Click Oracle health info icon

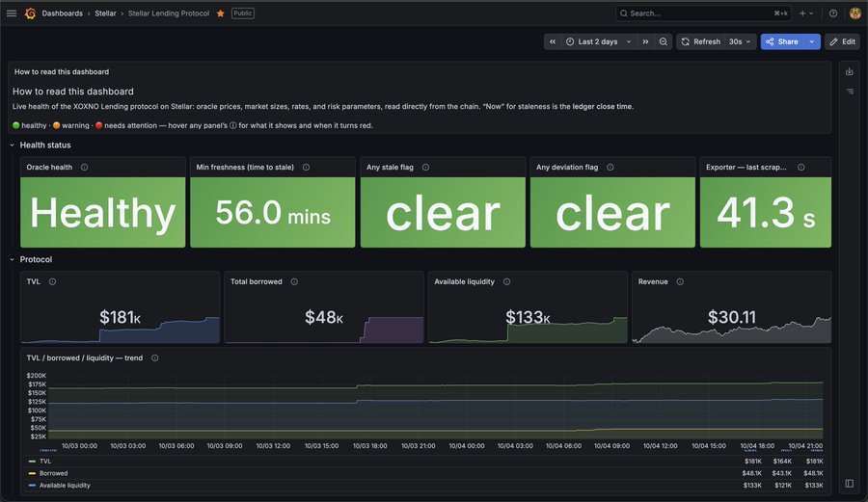pos(84,167)
